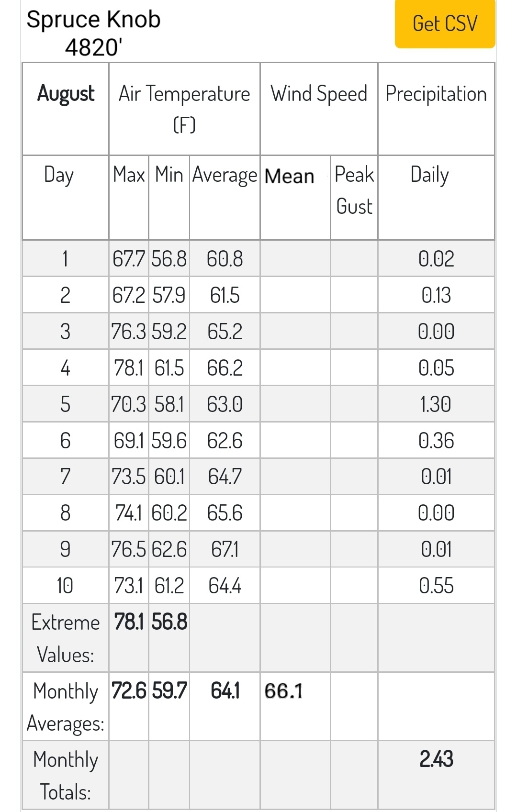
Task: Click the monthly mean value 66.1
Action: click(283, 691)
